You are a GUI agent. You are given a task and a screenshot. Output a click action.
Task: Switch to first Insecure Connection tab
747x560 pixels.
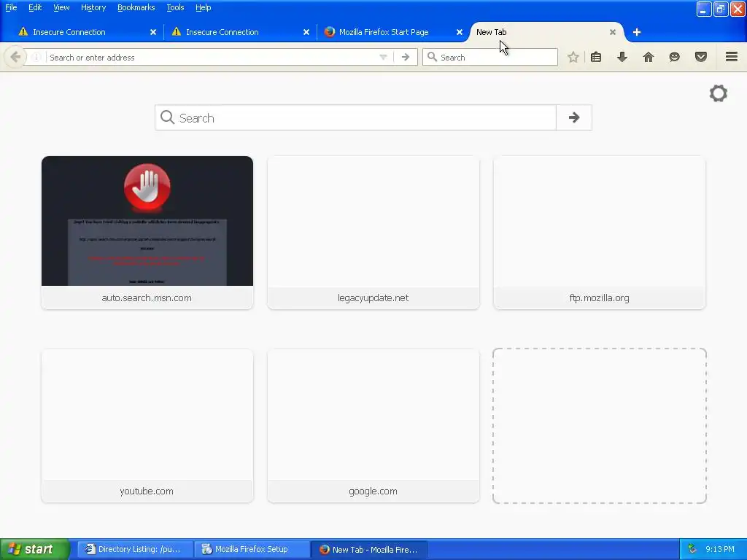tap(86, 32)
